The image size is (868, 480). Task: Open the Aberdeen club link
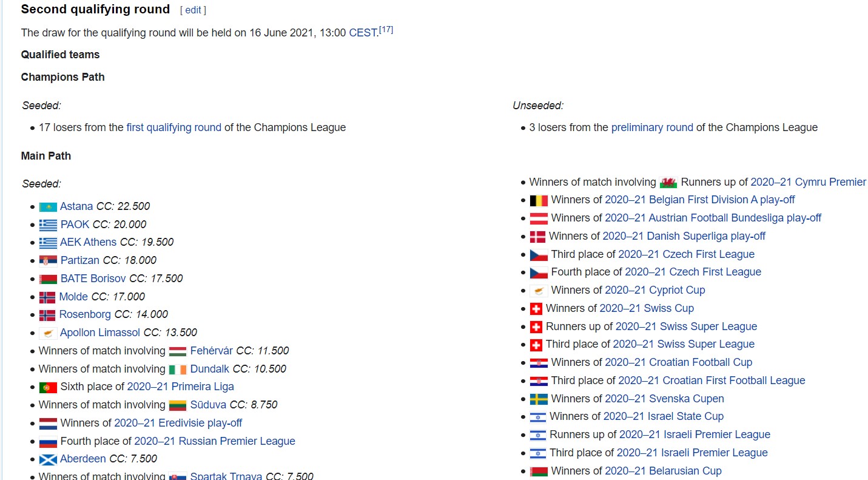coord(83,459)
